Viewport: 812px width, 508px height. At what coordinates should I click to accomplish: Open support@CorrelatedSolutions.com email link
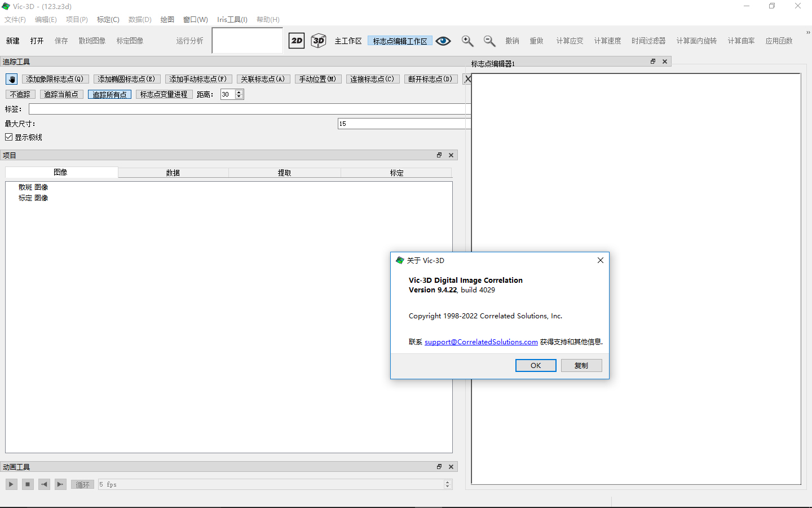coord(481,341)
